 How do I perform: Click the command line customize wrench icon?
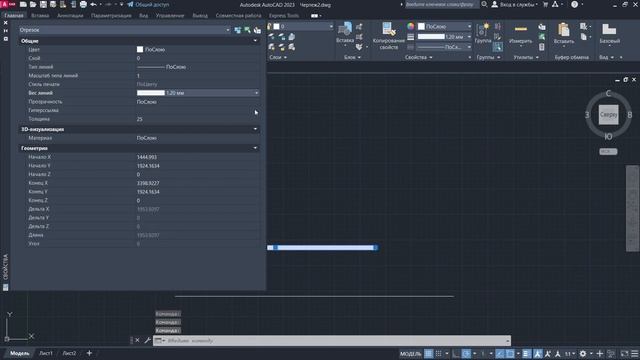[147, 340]
